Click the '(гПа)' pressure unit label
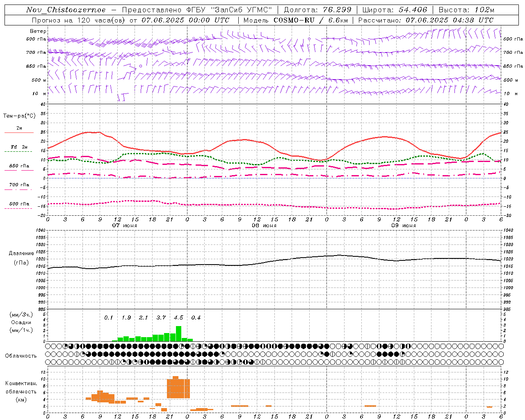 point(21,263)
